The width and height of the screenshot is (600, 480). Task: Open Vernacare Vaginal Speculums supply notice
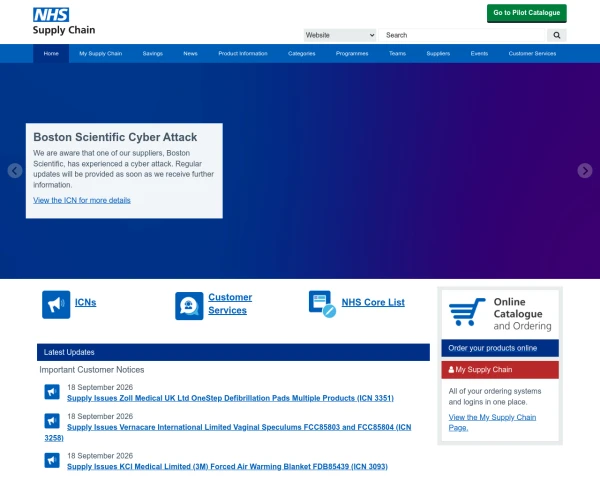pos(228,433)
